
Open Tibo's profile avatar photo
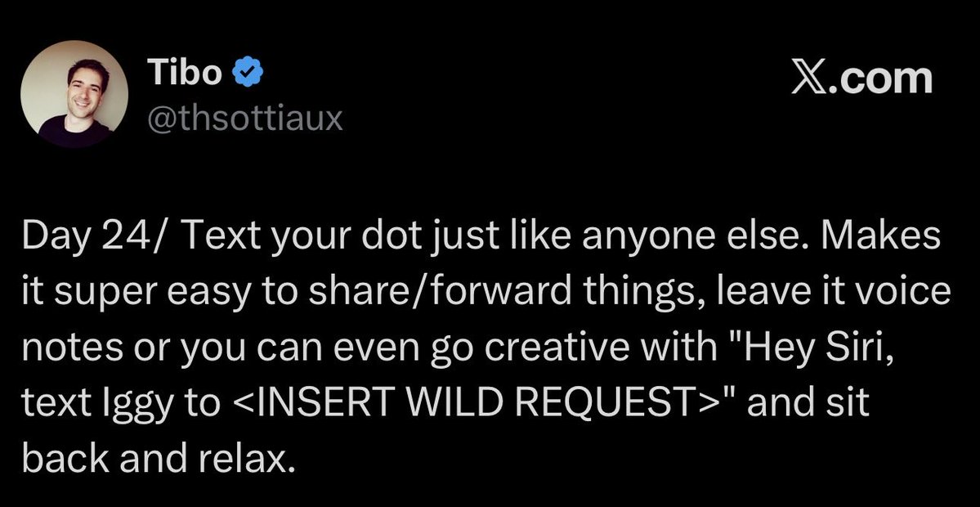74,94
